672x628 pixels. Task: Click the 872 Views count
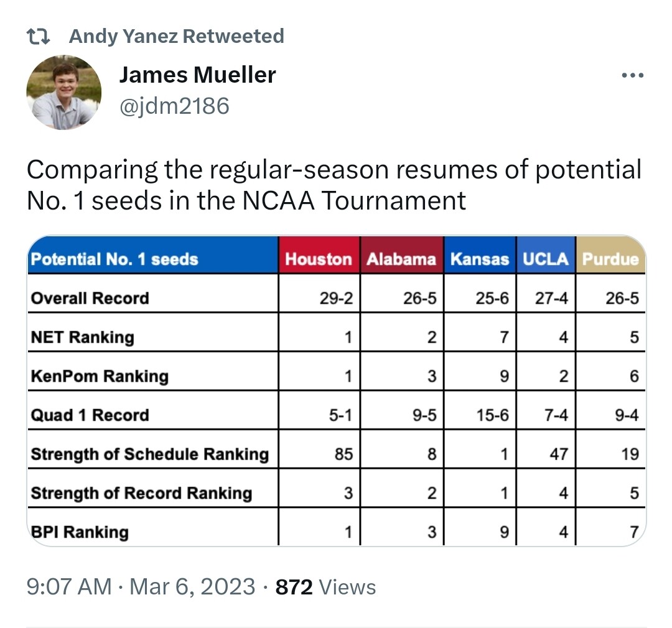click(325, 586)
